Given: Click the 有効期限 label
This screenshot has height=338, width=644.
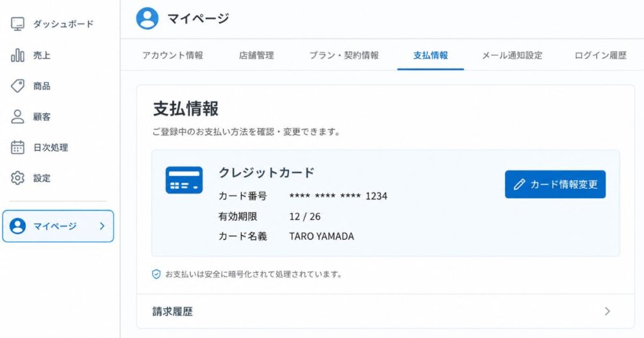Looking at the screenshot, I should pos(238,216).
